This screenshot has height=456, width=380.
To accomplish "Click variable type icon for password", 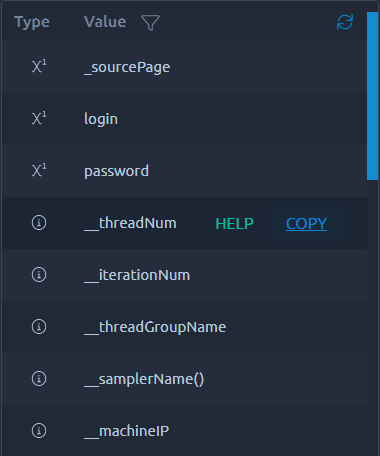I will click(x=39, y=170).
